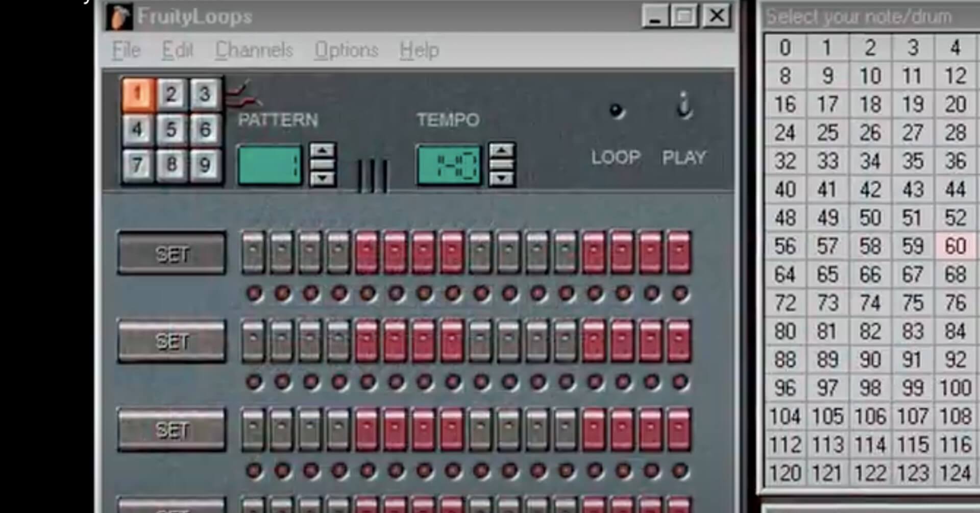980x513 pixels.
Task: Click first LED dot under second channel
Action: pyautogui.click(x=254, y=382)
